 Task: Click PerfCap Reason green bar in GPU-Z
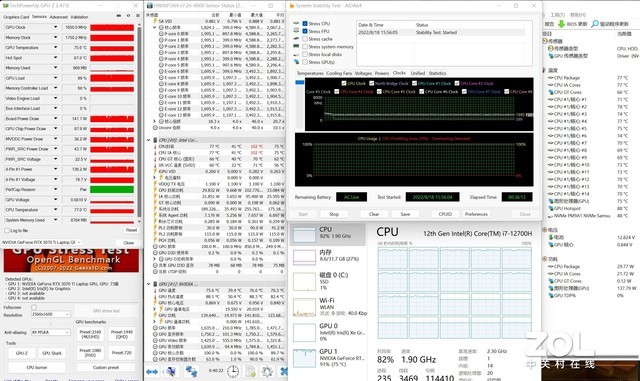(x=112, y=189)
